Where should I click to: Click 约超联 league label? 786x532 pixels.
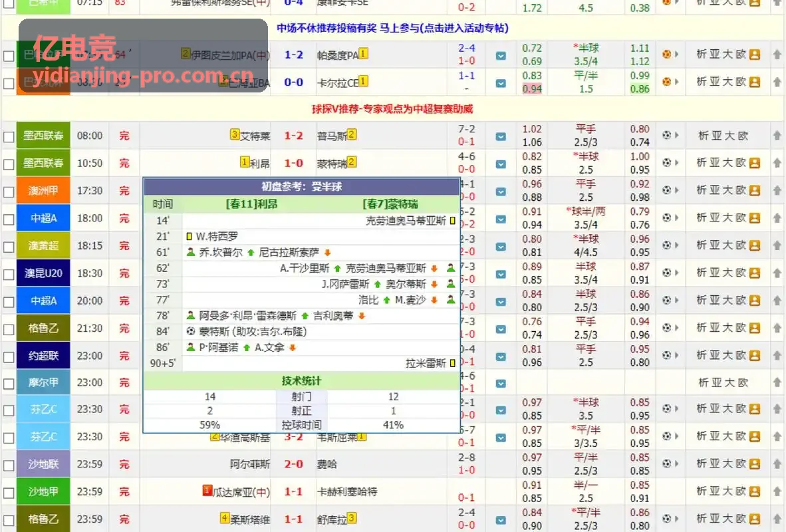pos(43,356)
